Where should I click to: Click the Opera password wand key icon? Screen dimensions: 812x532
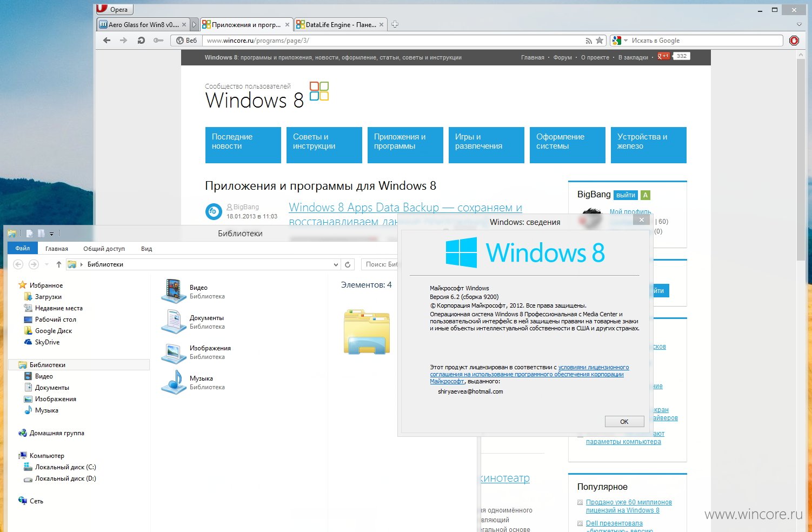[x=158, y=41]
